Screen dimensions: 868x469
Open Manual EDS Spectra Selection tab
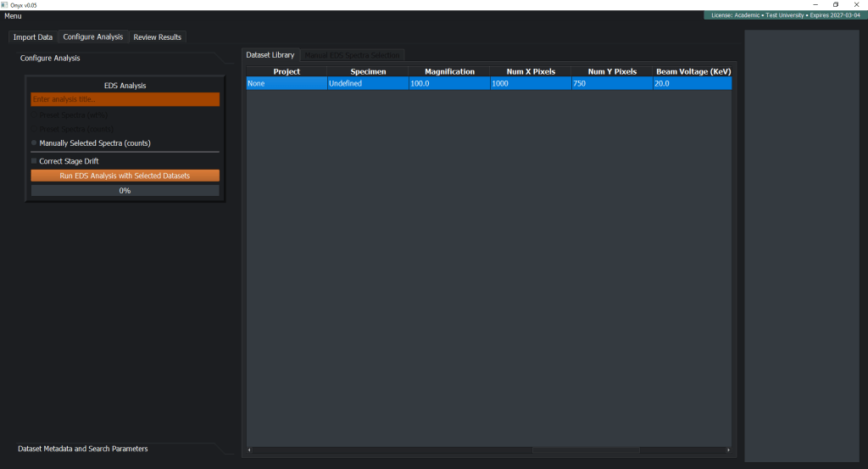pyautogui.click(x=352, y=55)
